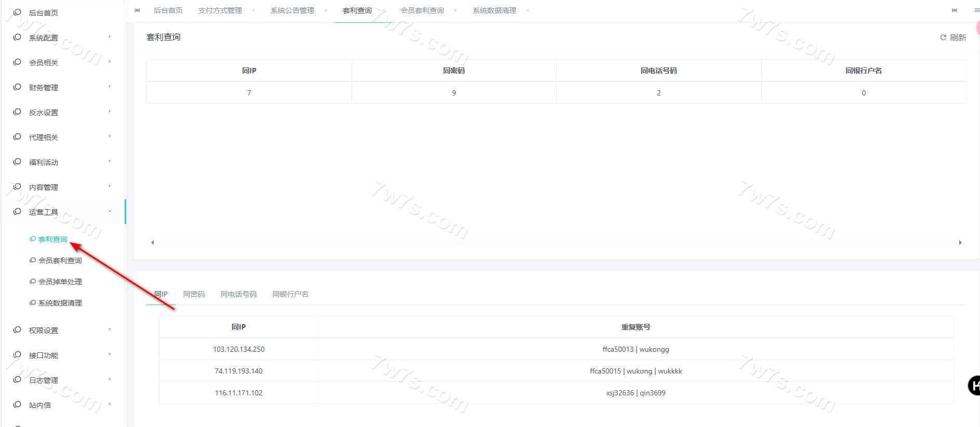Click the right scroll arrow of the table
The height and width of the screenshot is (427, 980).
pos(960,242)
